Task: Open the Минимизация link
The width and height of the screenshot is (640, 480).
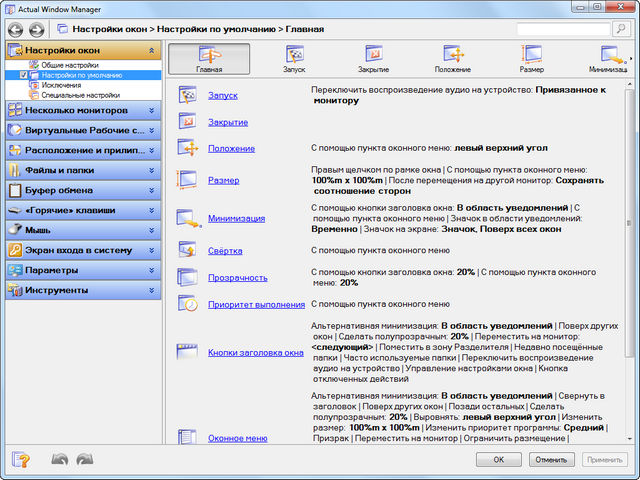Action: coord(236,218)
